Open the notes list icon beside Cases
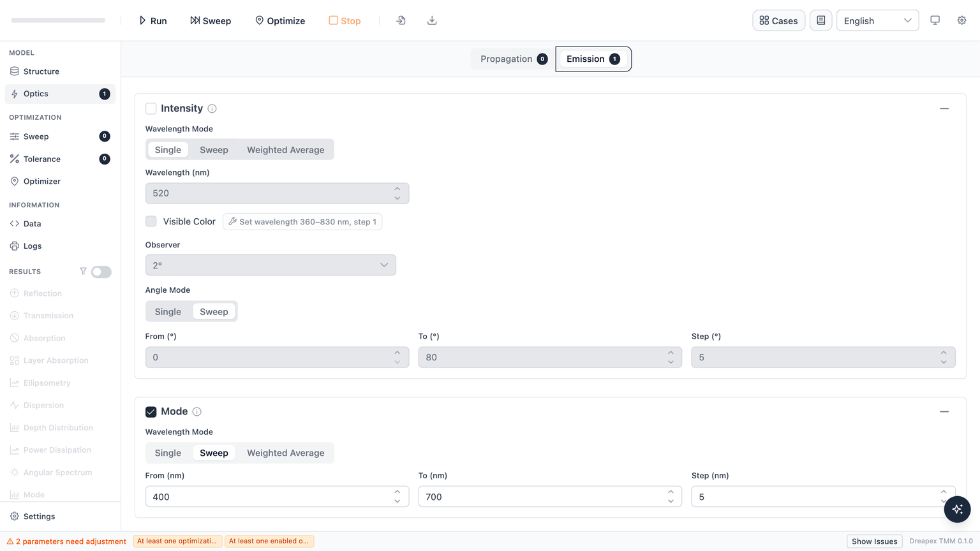Viewport: 980px width, 551px height. [x=820, y=20]
